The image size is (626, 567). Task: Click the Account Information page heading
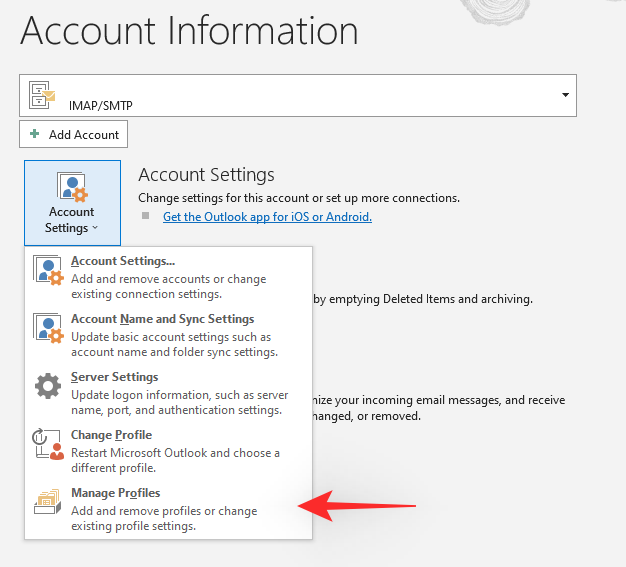[189, 31]
